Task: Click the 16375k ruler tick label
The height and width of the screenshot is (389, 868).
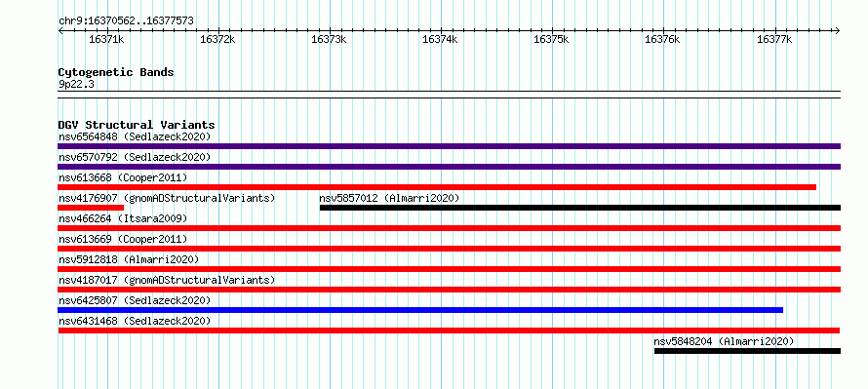Action: click(551, 39)
